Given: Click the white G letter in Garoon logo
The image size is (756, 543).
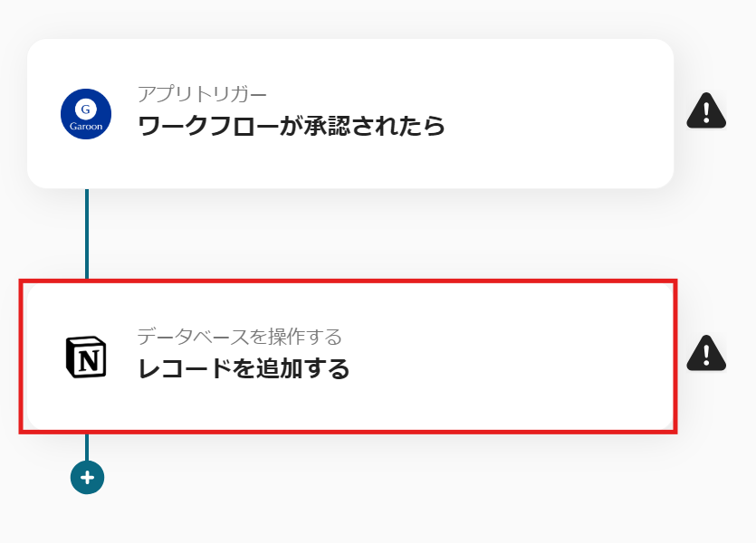Looking at the screenshot, I should pyautogui.click(x=86, y=109).
